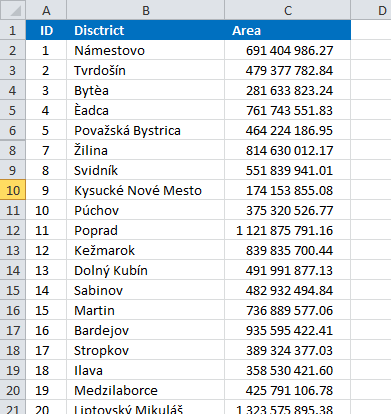Select the Bardejov cell
Image resolution: width=391 pixels, height=414 pixels.
(x=146, y=330)
